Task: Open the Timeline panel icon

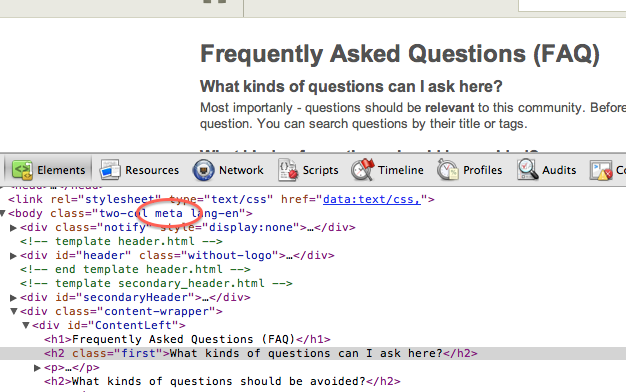Action: [363, 170]
